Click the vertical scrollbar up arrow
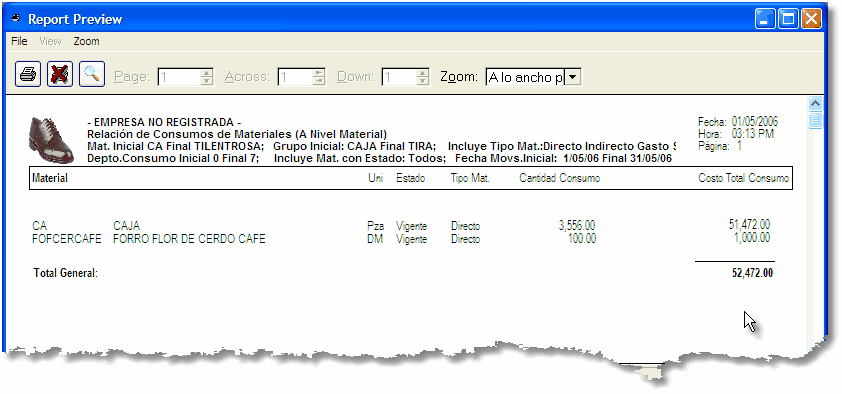The width and height of the screenshot is (842, 394). [815, 104]
